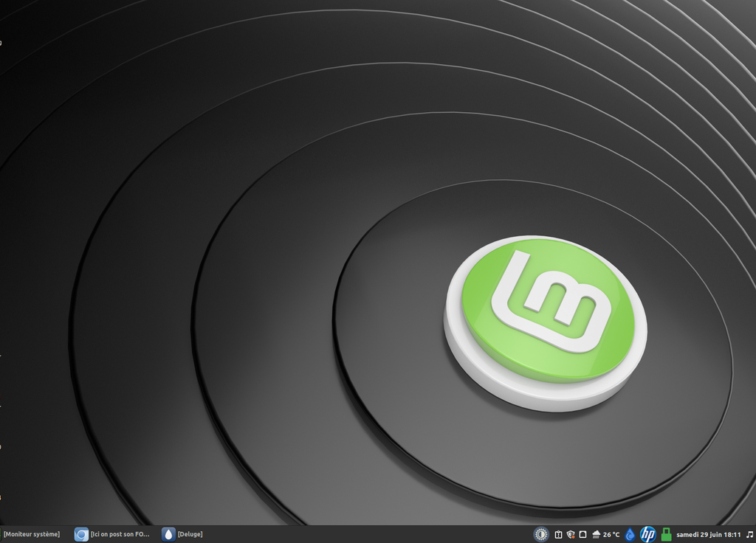This screenshot has width=756, height=543.
Task: Click the clipboard tray icon
Action: [558, 534]
